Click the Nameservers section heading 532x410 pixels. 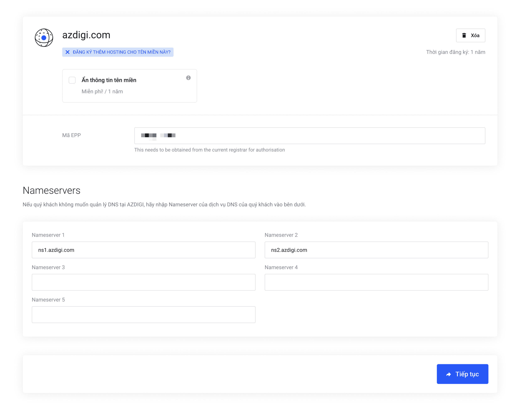coord(51,190)
